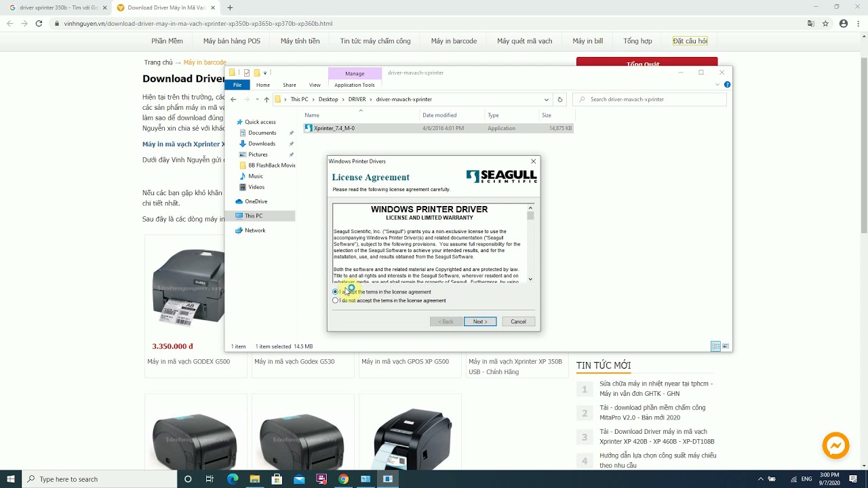Switch to large icons view icon
The width and height of the screenshot is (868, 488).
coord(726,346)
